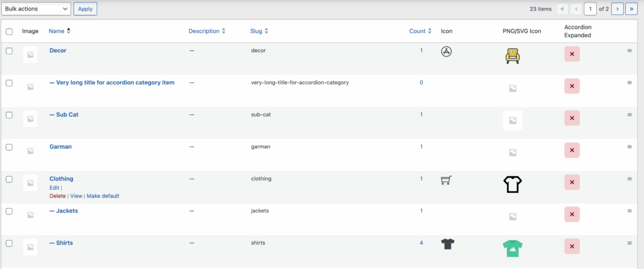Click Delete link under Clothing
The image size is (644, 269).
click(x=57, y=196)
